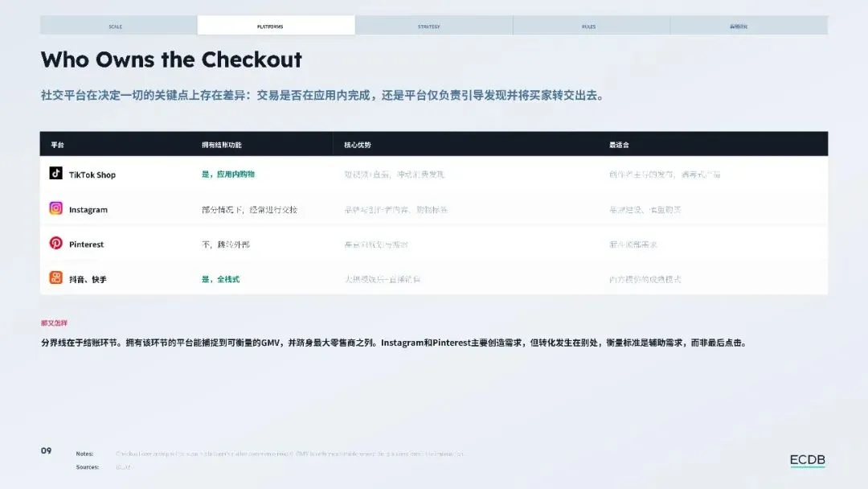Click the green '是，全栈式' cell
Screen dimensions: 868x489
click(x=220, y=280)
